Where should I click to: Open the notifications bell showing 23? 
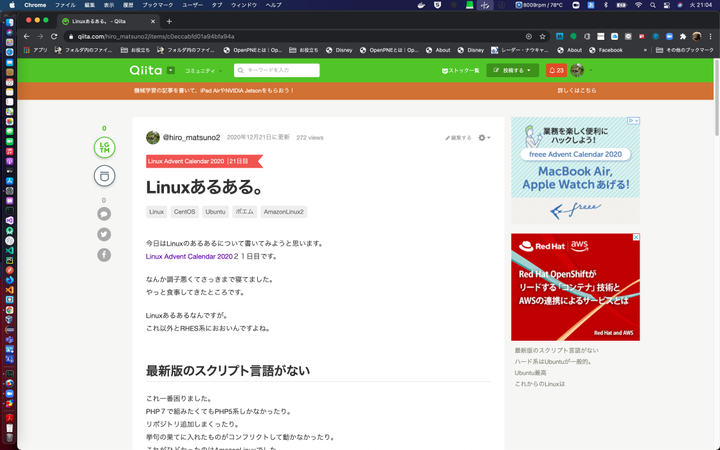556,70
